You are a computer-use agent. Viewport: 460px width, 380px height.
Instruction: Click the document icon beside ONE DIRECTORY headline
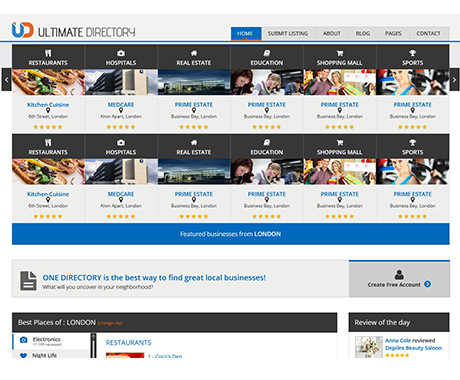click(28, 281)
